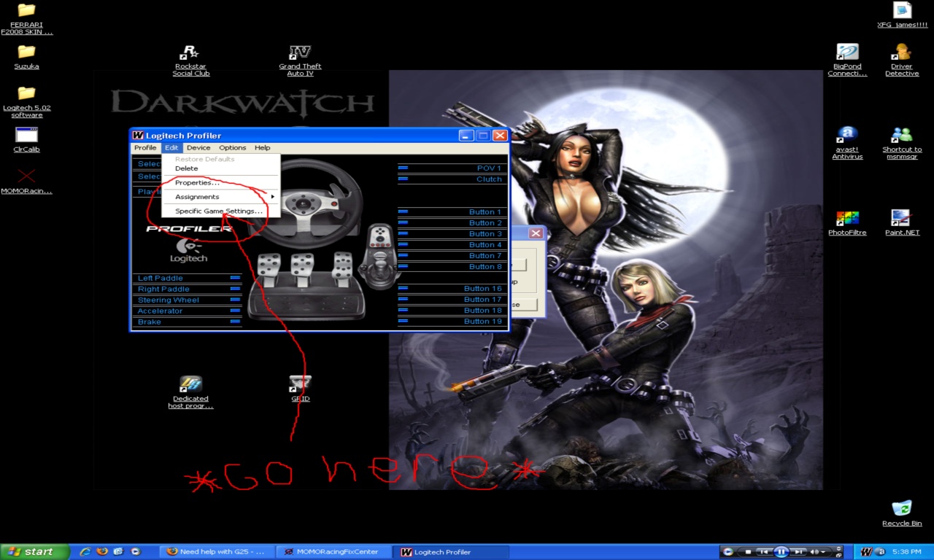The image size is (934, 560).
Task: Select the Shortcut to msnmsgr icon
Action: pyautogui.click(x=902, y=144)
